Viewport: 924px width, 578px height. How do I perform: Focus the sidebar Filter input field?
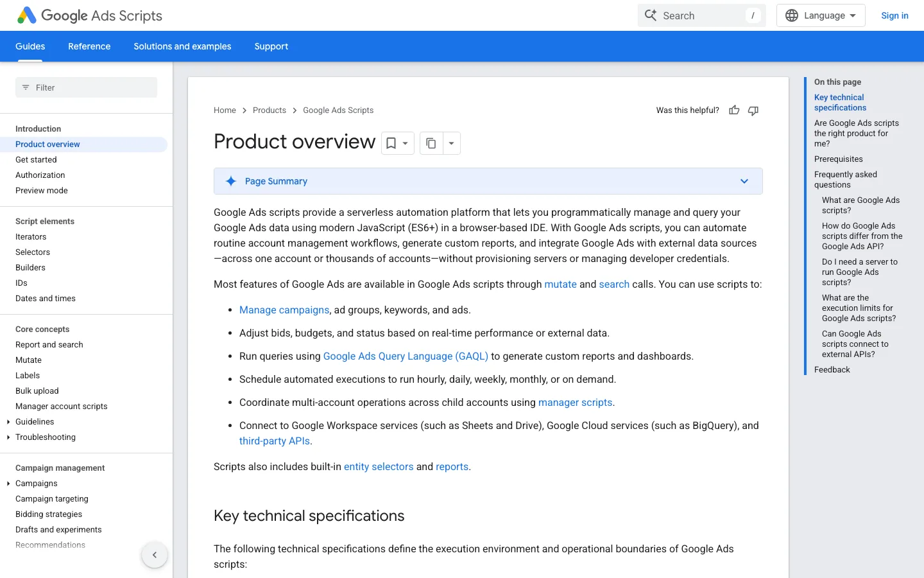86,87
